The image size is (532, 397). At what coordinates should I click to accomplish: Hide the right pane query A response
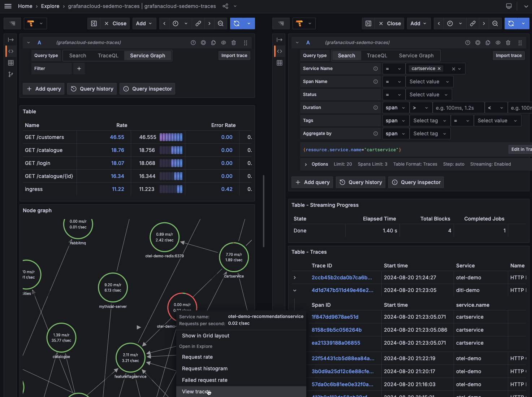(x=498, y=43)
